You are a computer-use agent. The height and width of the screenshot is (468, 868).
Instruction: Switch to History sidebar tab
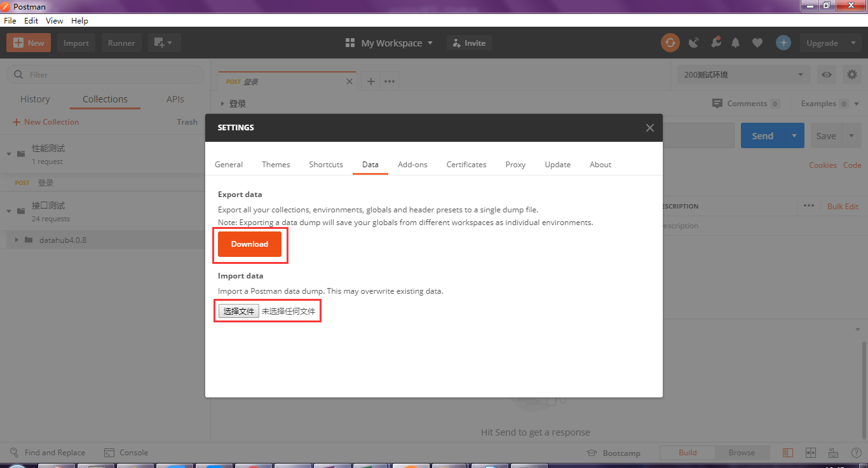click(x=35, y=99)
